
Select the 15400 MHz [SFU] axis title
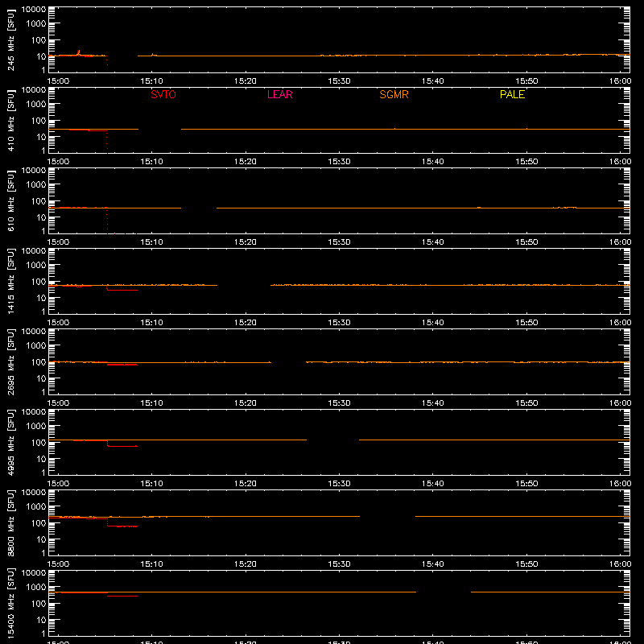pyautogui.click(x=10, y=603)
